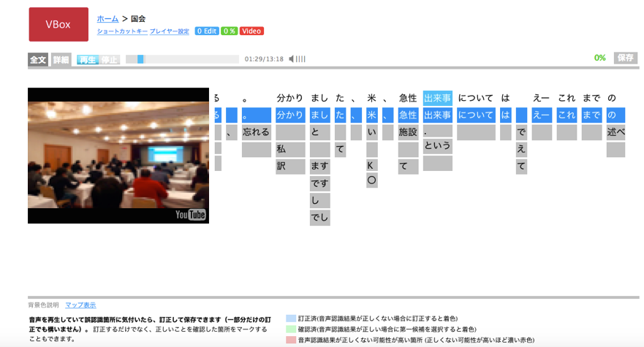Switch to the 全文 tab
The width and height of the screenshot is (644, 347).
(38, 60)
